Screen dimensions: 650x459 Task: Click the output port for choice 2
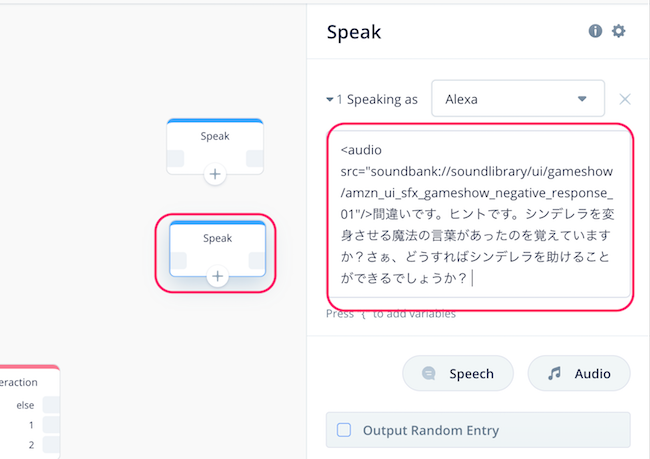pyautogui.click(x=51, y=445)
